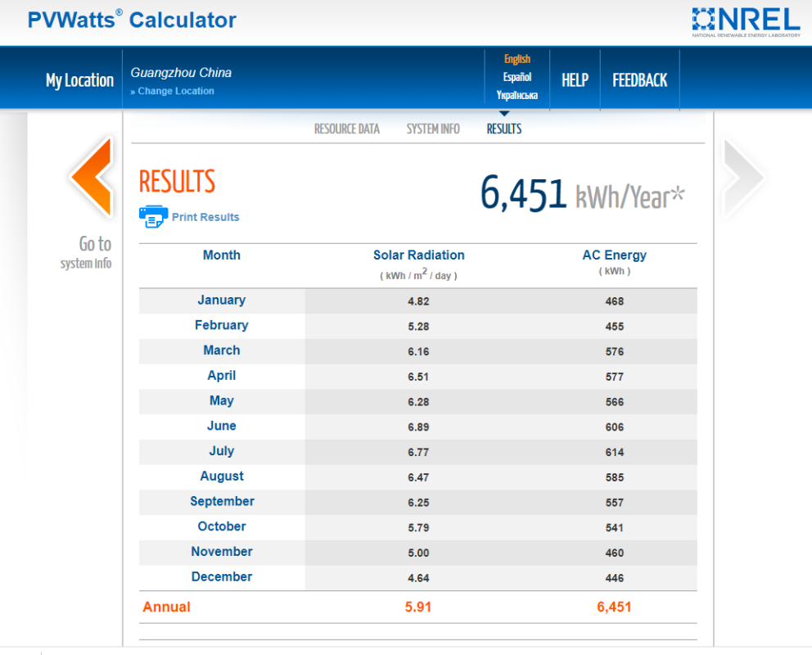Switch to the SYSTEM INFO tab
812x655 pixels.
point(432,129)
